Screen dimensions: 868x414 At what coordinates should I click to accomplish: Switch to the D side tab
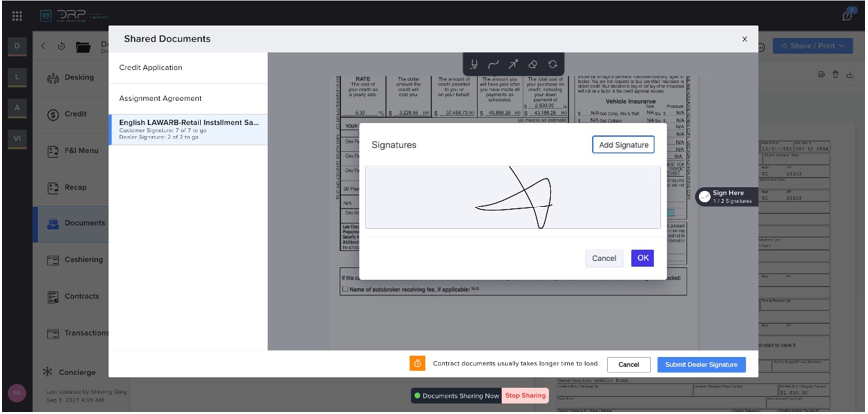[x=17, y=47]
